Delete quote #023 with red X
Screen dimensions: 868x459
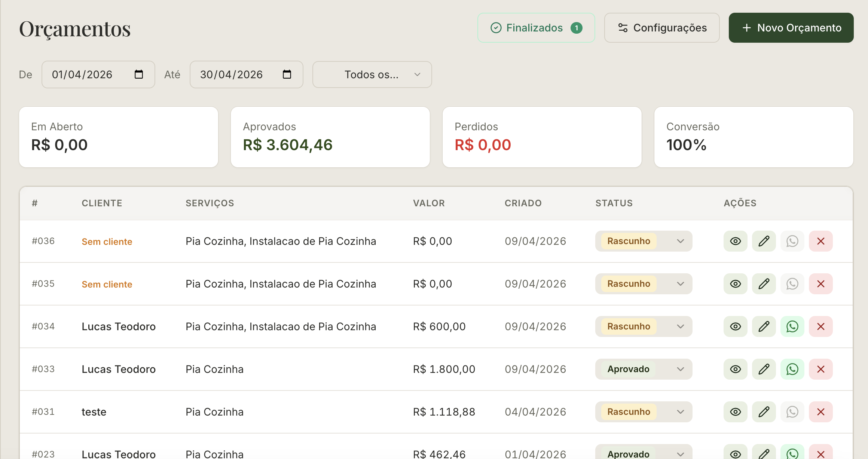[820, 452]
